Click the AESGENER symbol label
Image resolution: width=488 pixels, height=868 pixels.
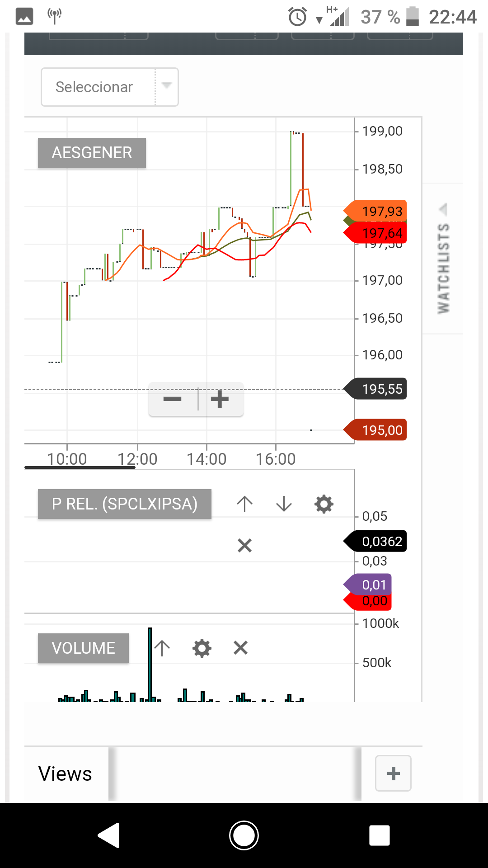[x=92, y=153]
